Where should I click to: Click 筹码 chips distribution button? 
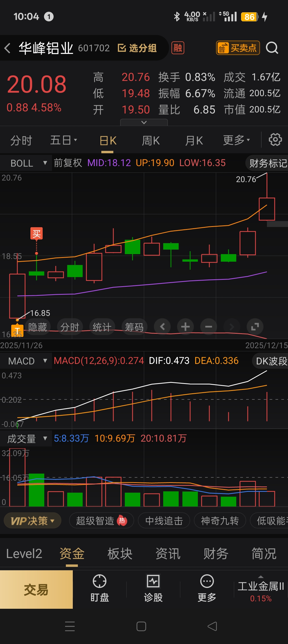click(x=134, y=327)
